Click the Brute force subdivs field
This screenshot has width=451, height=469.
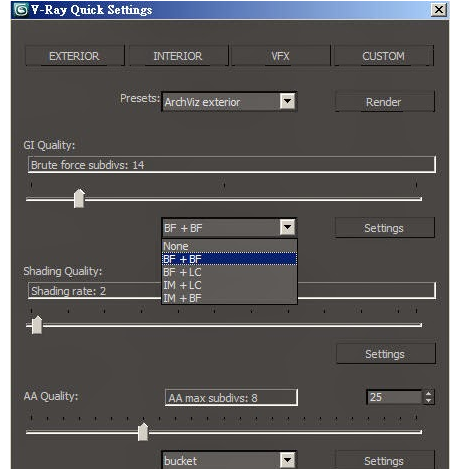pos(232,165)
